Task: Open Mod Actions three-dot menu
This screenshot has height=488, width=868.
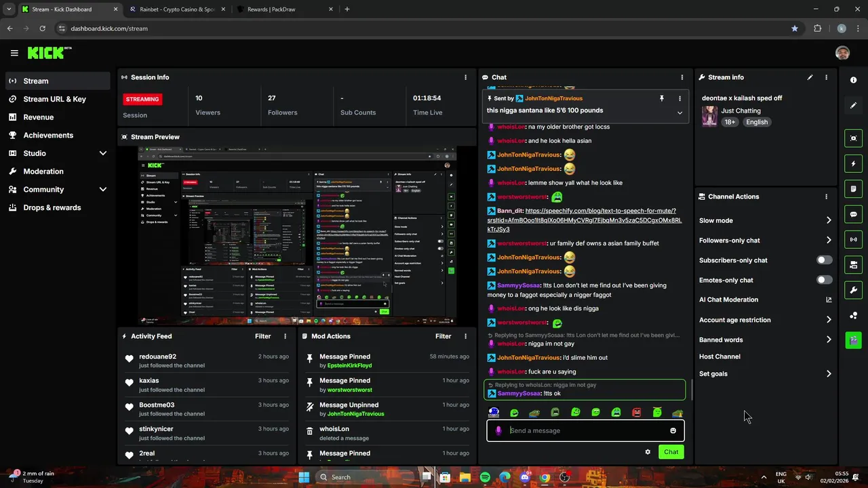Action: [x=465, y=336]
